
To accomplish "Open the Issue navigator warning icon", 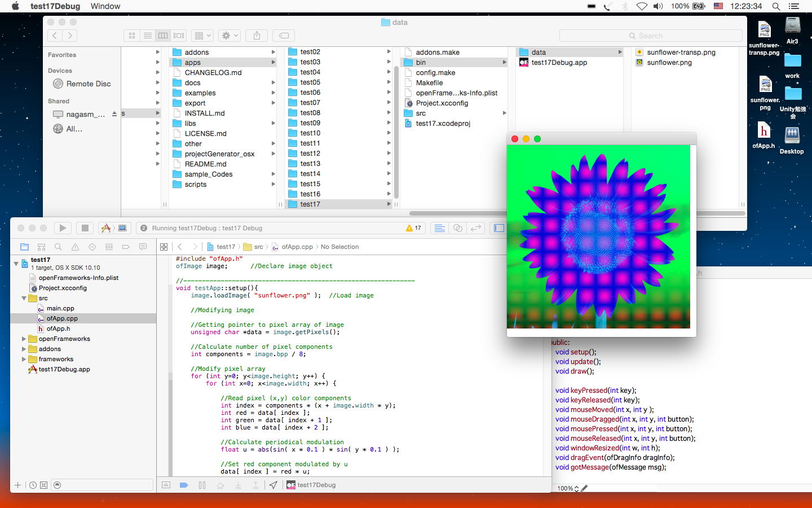I will (75, 247).
